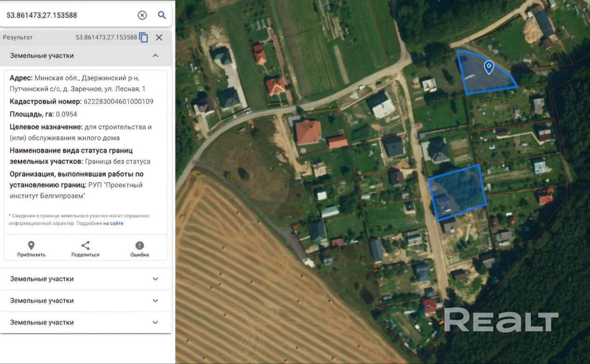Collapse the expanded Земельные участки section
Image resolution: width=590 pixels, height=364 pixels.
(x=155, y=56)
